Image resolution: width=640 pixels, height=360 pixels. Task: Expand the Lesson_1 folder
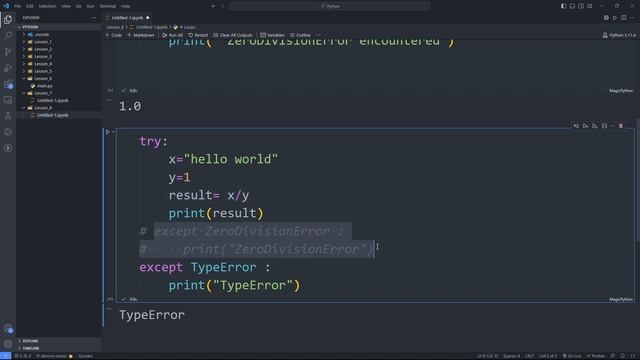coord(42,42)
